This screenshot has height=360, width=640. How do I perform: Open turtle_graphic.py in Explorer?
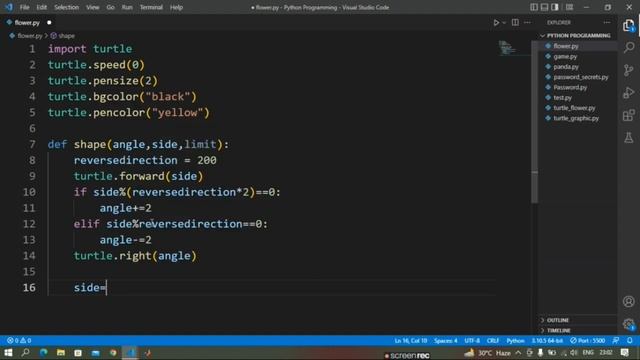tap(576, 118)
